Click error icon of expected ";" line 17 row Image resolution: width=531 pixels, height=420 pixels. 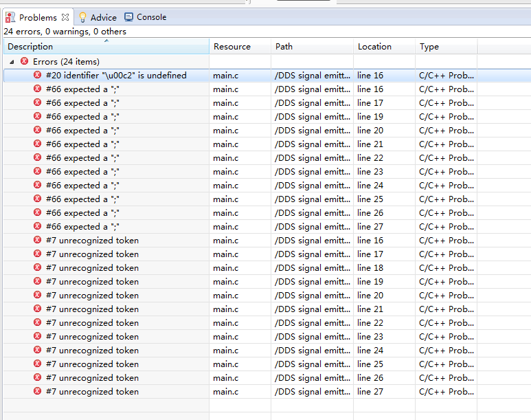pos(38,102)
